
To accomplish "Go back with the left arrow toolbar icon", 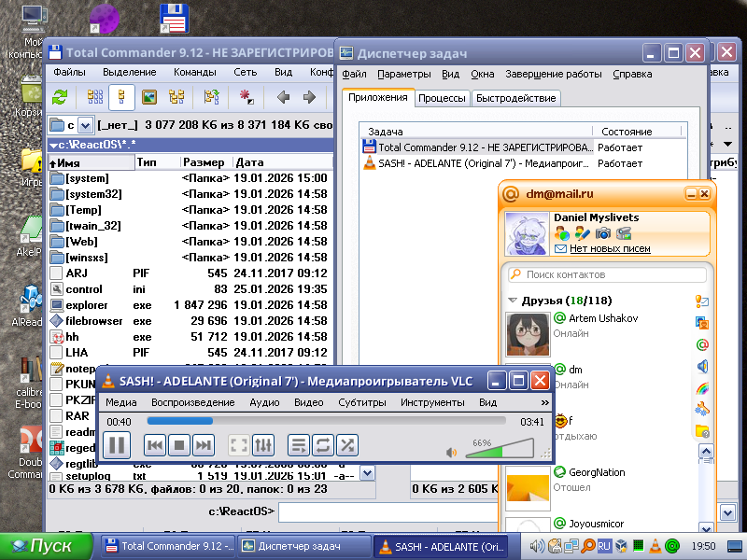I will [284, 97].
